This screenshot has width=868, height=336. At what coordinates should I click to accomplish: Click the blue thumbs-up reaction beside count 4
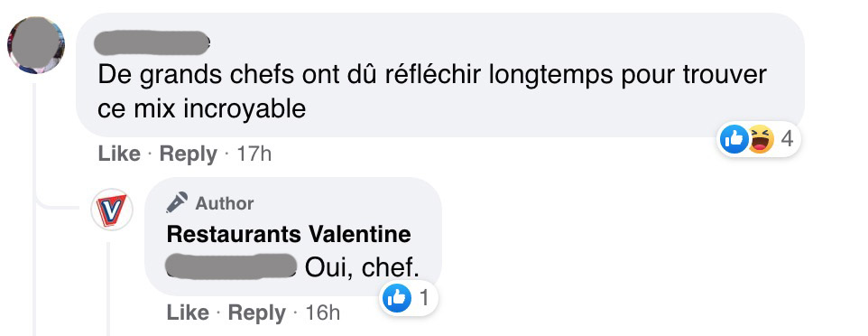click(734, 138)
